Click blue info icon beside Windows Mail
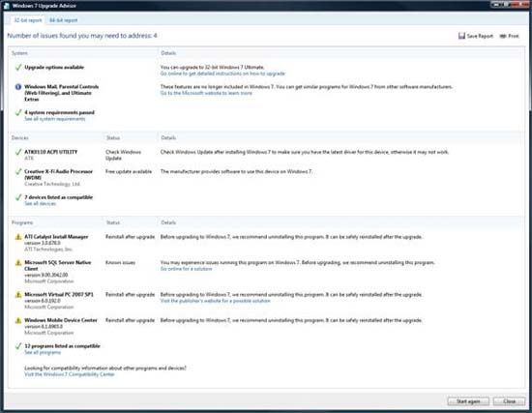This screenshot has width=532, height=413. pos(18,87)
